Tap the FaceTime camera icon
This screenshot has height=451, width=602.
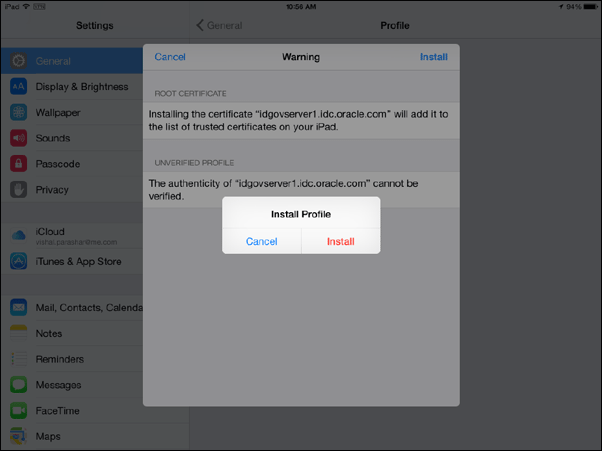[18, 410]
